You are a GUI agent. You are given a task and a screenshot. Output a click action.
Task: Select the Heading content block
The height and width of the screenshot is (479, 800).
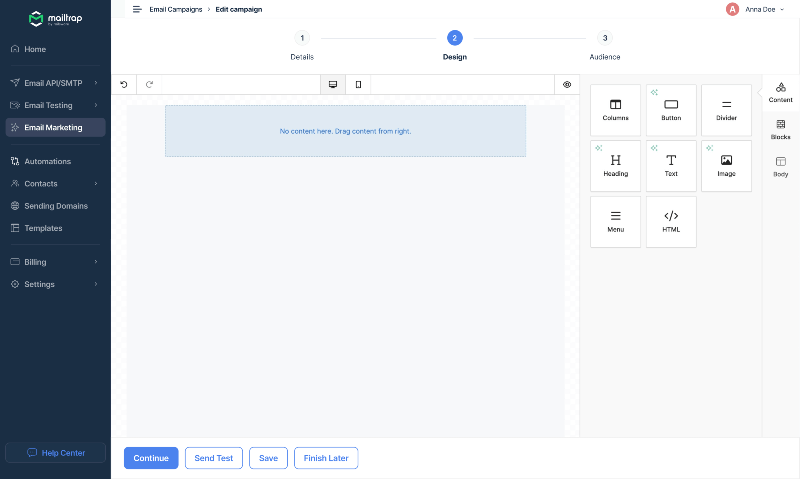tap(615, 165)
